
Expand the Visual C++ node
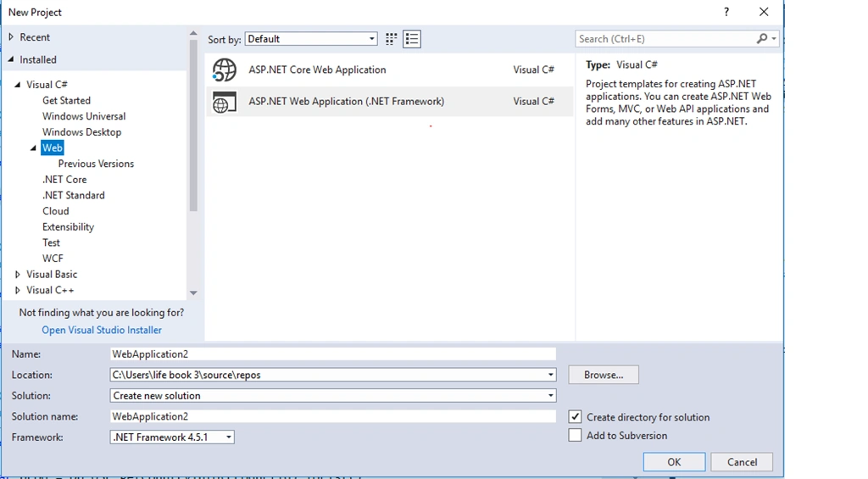pyautogui.click(x=18, y=290)
